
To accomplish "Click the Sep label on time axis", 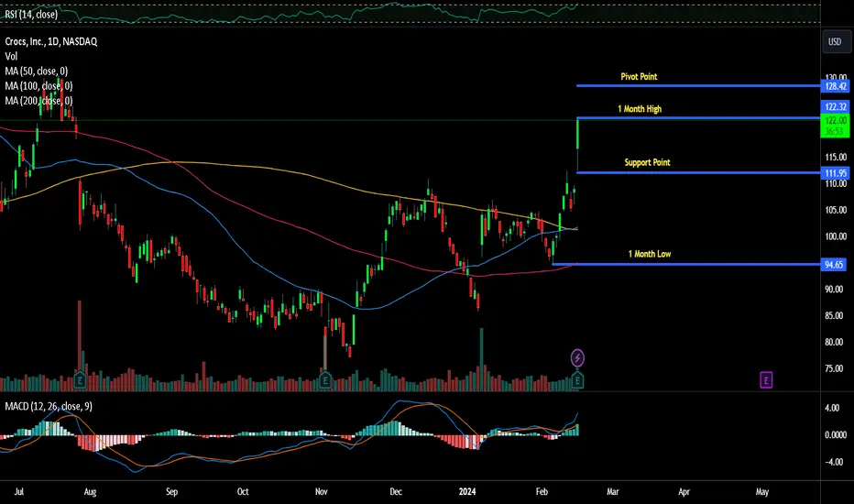I will coord(171,491).
